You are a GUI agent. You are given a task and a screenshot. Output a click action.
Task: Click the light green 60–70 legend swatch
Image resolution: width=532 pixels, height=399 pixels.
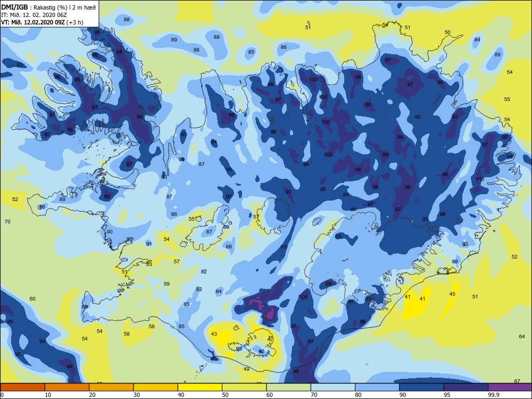(x=288, y=387)
